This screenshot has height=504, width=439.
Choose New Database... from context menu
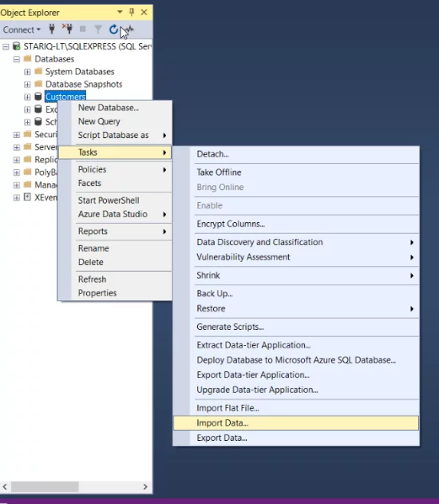115,108
